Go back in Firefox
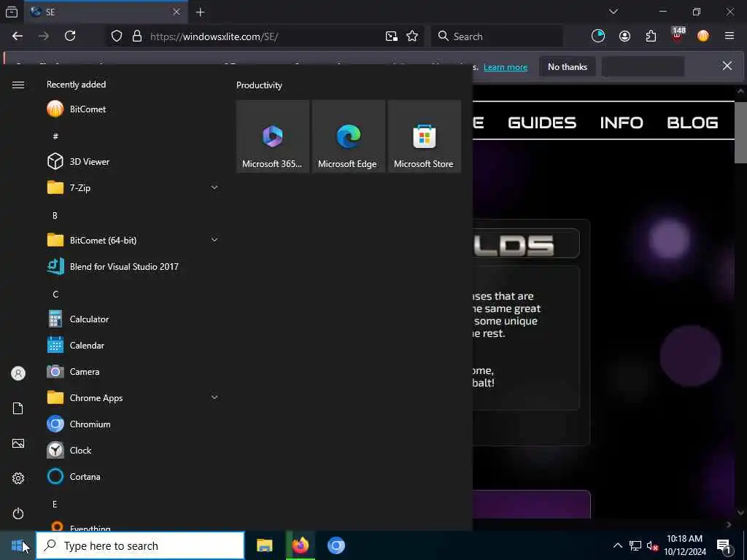This screenshot has height=560, width=747. [x=18, y=36]
